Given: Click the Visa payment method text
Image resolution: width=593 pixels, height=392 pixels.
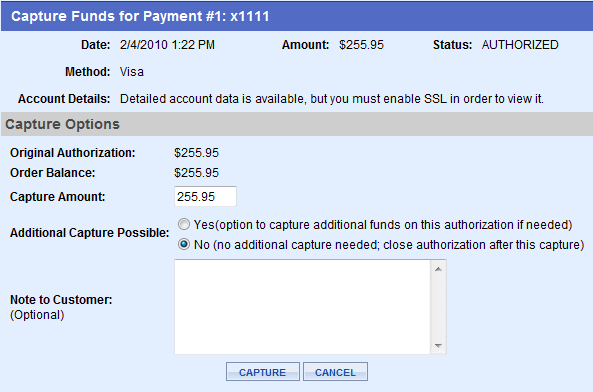Looking at the screenshot, I should [x=132, y=72].
